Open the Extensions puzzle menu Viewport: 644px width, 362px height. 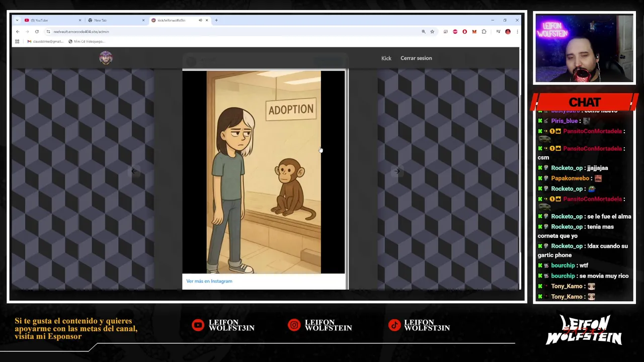pos(484,32)
